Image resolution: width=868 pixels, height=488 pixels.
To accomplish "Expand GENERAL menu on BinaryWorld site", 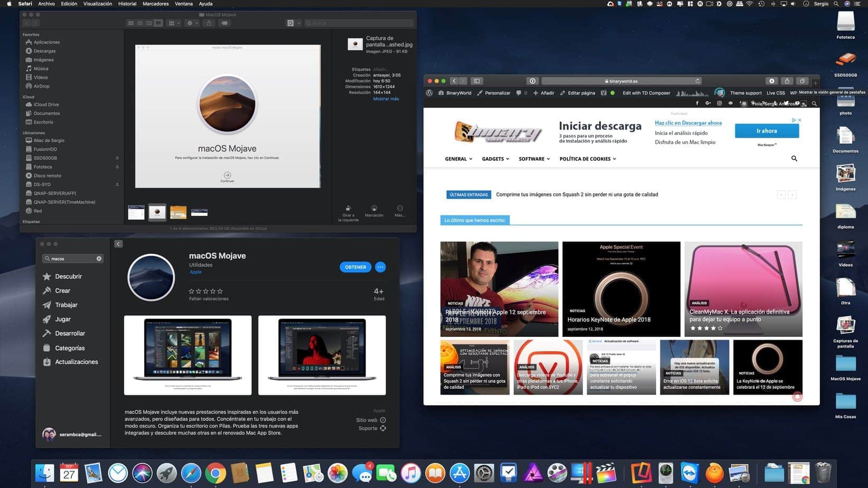I will pos(459,159).
